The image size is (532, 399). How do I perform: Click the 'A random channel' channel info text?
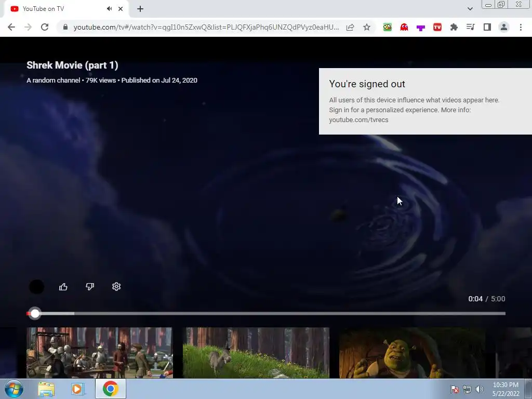54,81
